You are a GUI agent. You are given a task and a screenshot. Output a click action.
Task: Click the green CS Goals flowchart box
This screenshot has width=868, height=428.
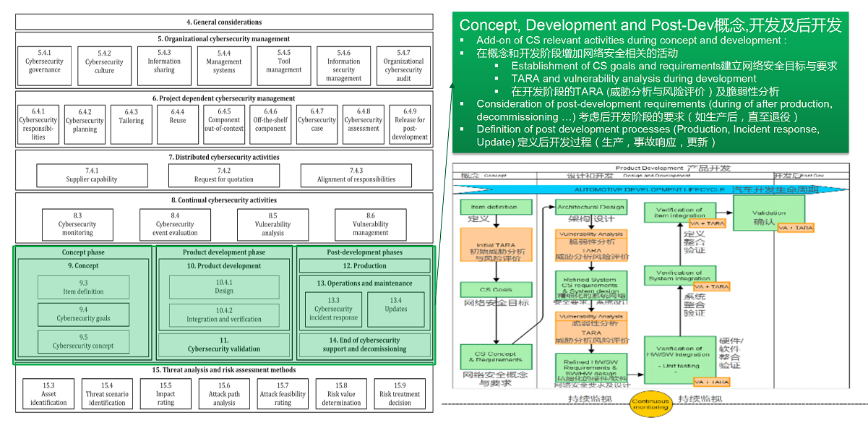click(496, 289)
